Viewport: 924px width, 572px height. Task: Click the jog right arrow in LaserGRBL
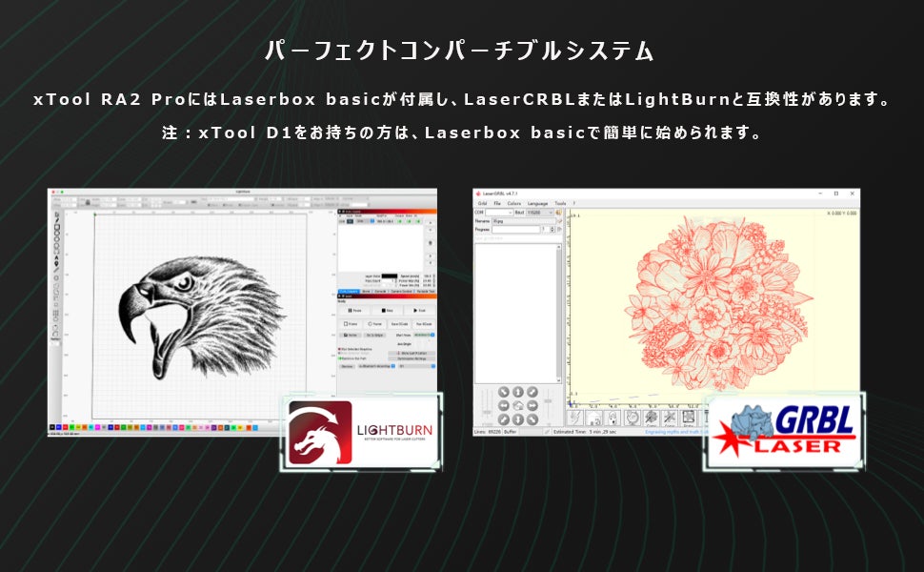(532, 405)
